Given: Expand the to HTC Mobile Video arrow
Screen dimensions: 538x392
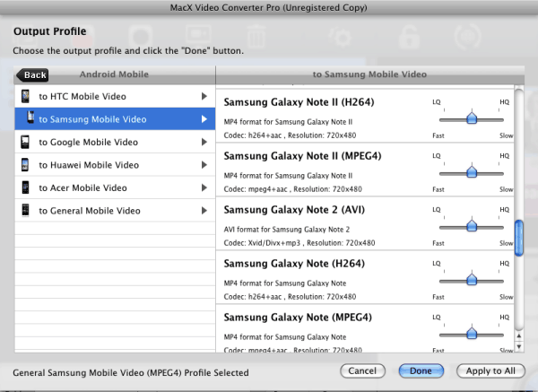Looking at the screenshot, I should (x=204, y=96).
